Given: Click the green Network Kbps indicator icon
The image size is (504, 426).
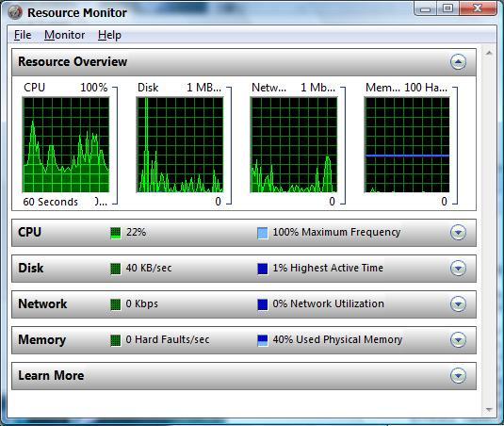Looking at the screenshot, I should point(115,304).
